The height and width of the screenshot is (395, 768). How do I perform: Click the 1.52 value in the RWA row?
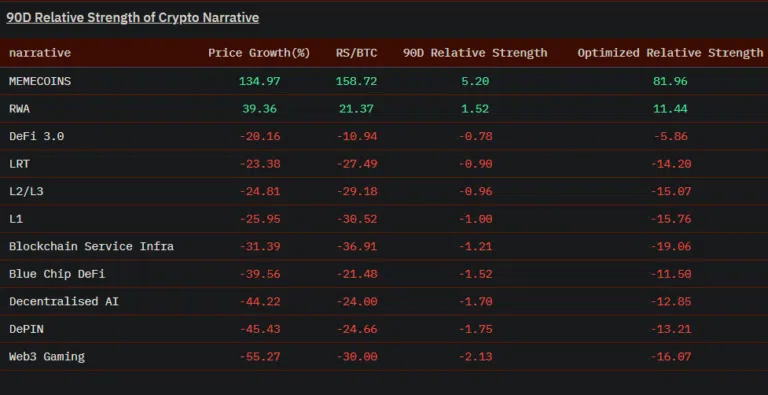[x=475, y=108]
